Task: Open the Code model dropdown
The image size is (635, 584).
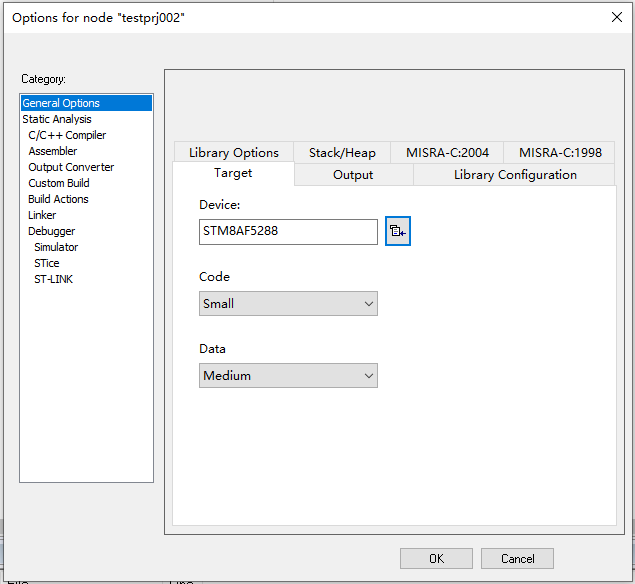Action: 288,303
